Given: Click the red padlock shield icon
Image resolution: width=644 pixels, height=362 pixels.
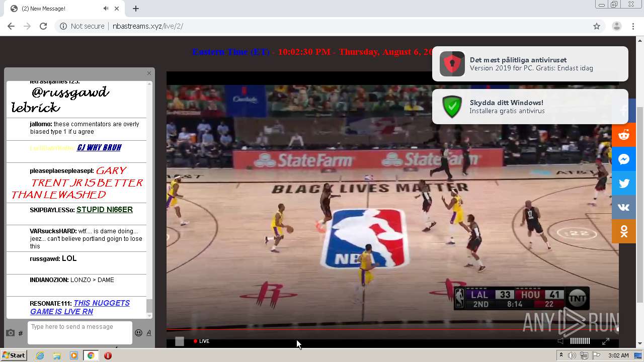Looking at the screenshot, I should pos(452,64).
